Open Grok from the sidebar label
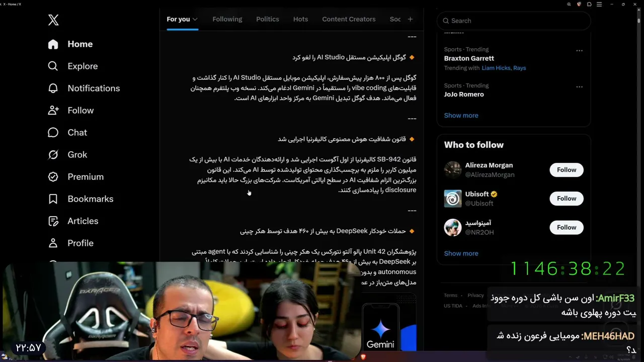This screenshot has width=644, height=362. click(77, 155)
